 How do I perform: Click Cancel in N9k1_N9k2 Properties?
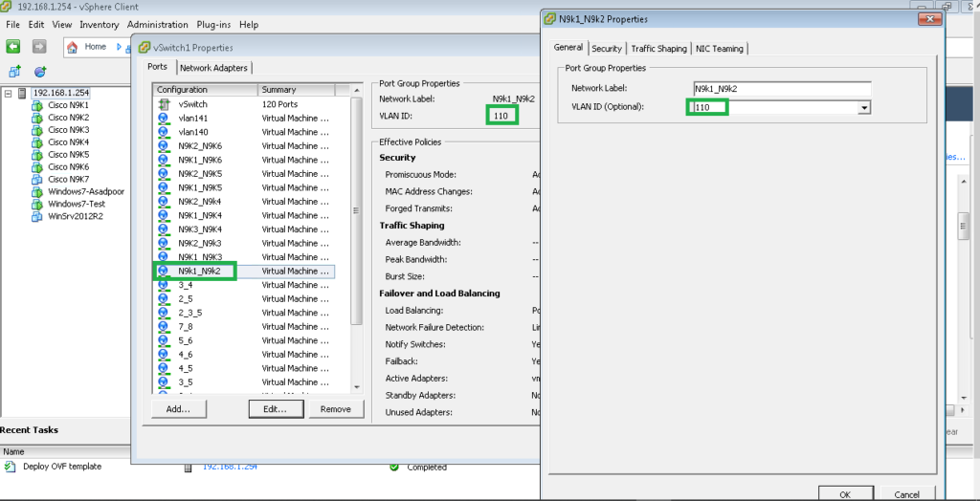tap(906, 494)
